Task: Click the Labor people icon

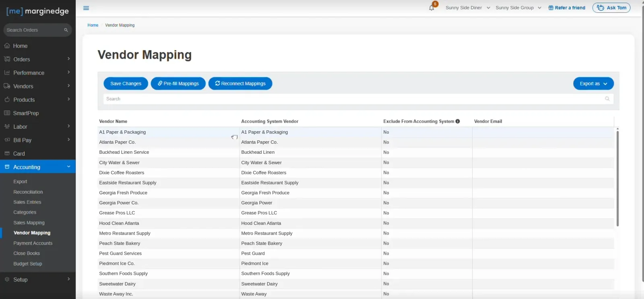Action: 7,127
